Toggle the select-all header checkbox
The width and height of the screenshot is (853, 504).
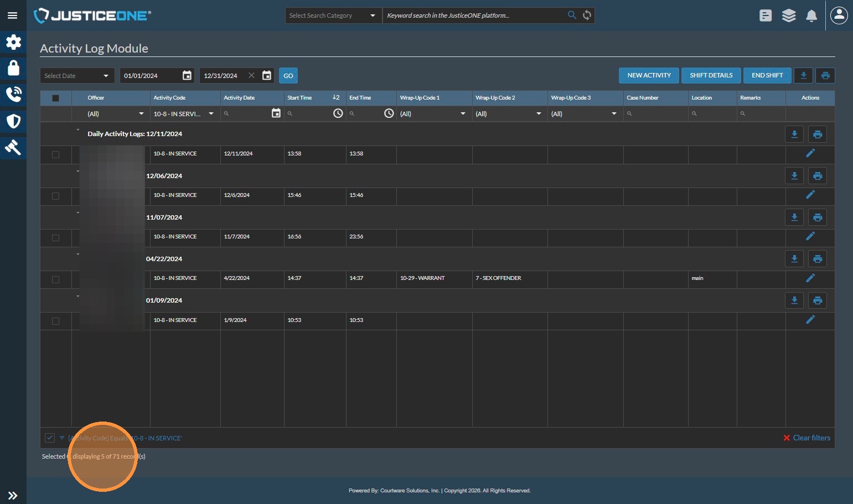[x=55, y=98]
